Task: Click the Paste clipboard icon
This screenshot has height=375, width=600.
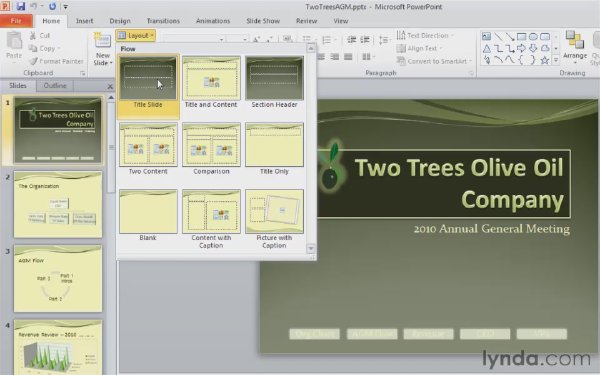Action: point(14,41)
